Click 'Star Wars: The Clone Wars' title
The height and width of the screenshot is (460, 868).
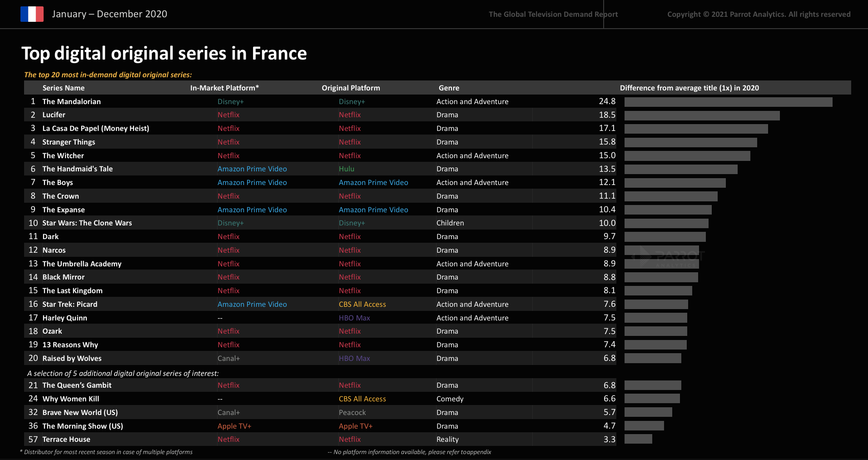87,223
